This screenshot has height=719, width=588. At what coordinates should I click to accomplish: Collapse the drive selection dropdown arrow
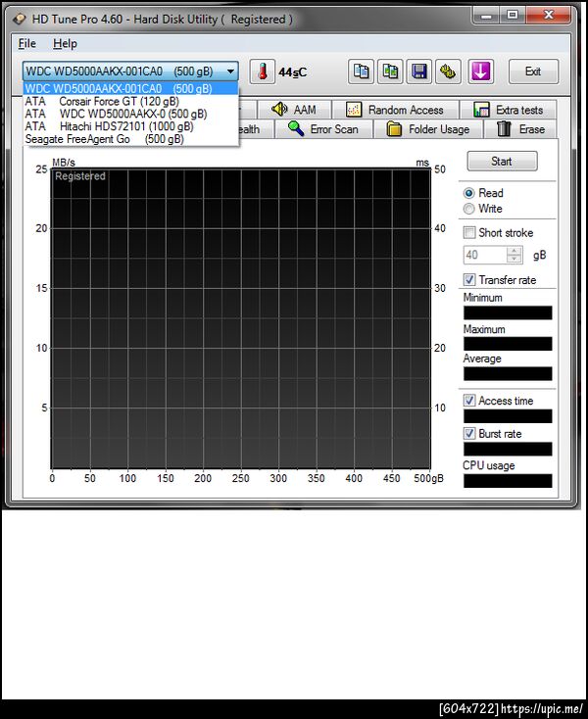[230, 72]
